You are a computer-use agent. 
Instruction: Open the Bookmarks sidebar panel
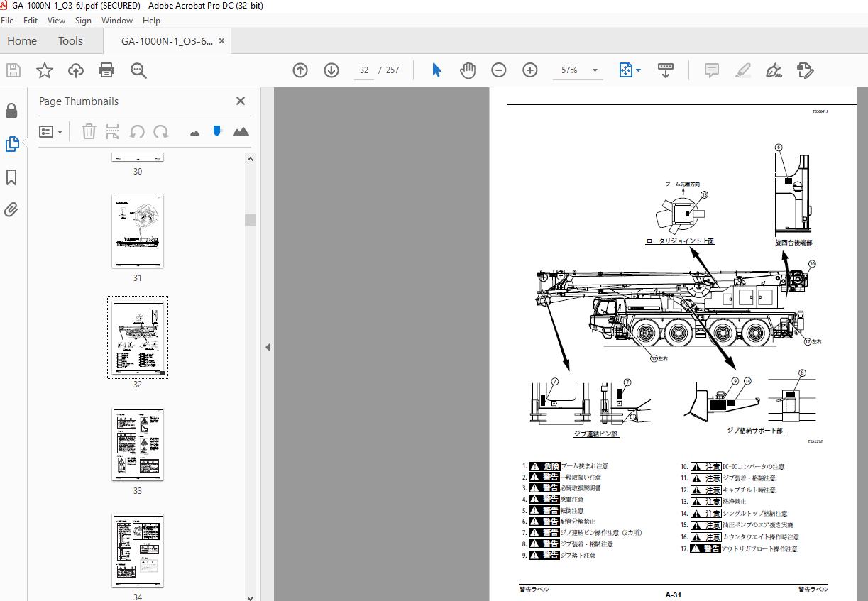(x=11, y=177)
